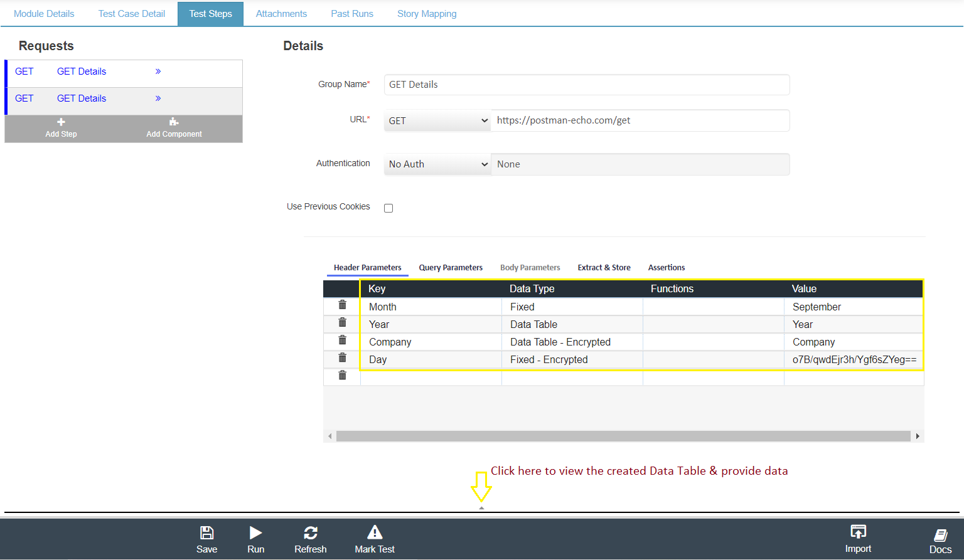Screen dimensions: 964x560
Task: Switch to the Module Details tab
Action: (44, 14)
